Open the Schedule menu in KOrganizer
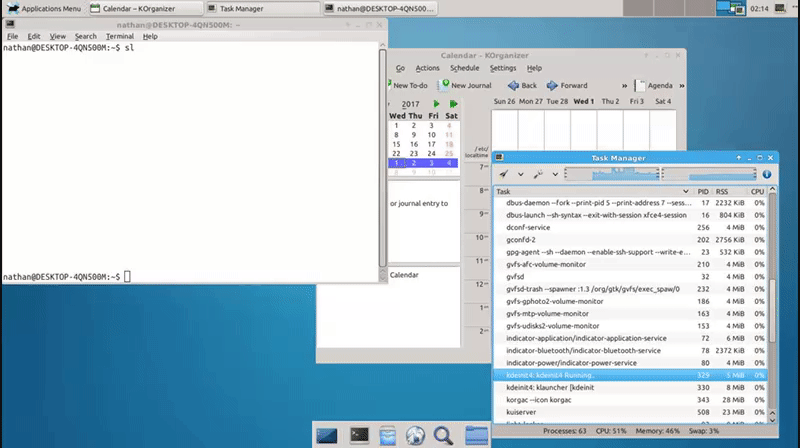Screen dimensions: 800x448 pyautogui.click(x=464, y=68)
